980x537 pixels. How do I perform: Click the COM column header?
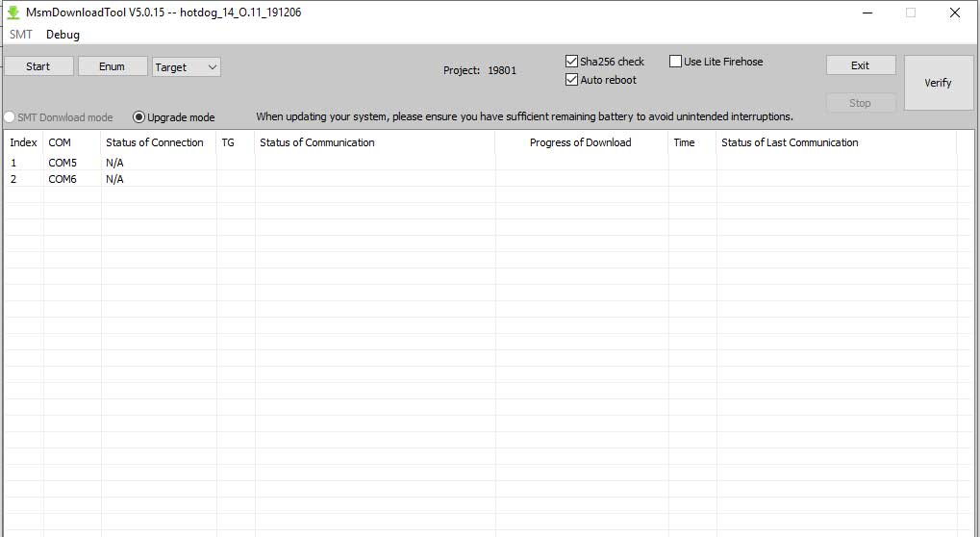(x=72, y=142)
